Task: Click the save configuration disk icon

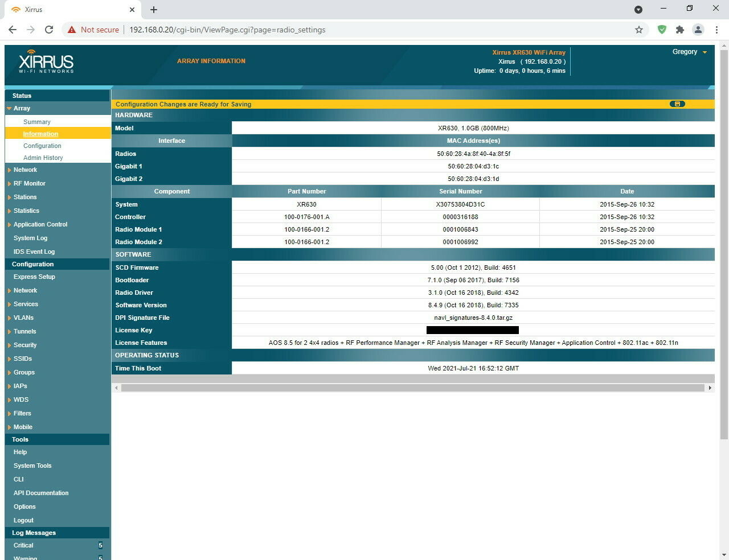Action: [x=677, y=104]
